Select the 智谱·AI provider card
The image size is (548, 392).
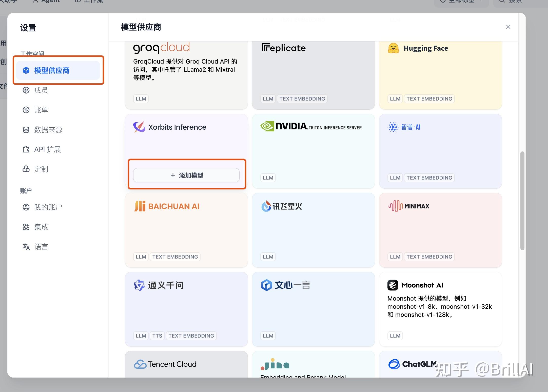tap(440, 151)
